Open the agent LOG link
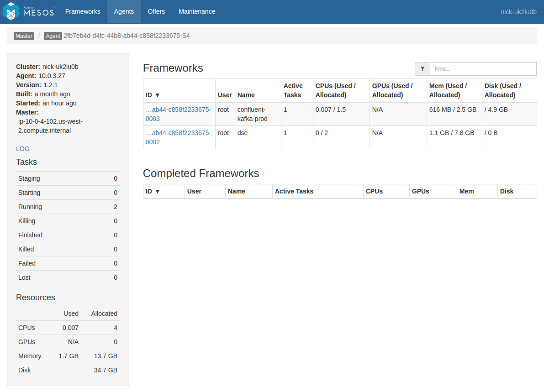Image resolution: width=544 pixels, height=392 pixels. click(23, 149)
